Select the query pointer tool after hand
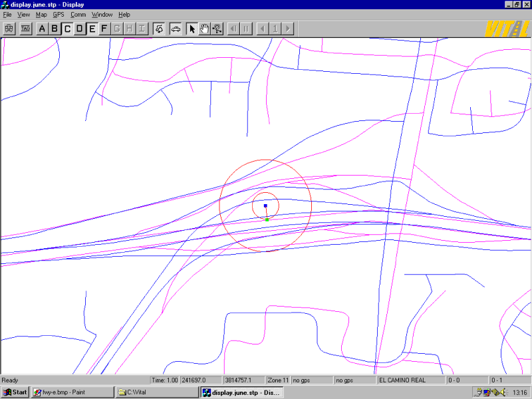This screenshot has width=532, height=399. tap(217, 29)
